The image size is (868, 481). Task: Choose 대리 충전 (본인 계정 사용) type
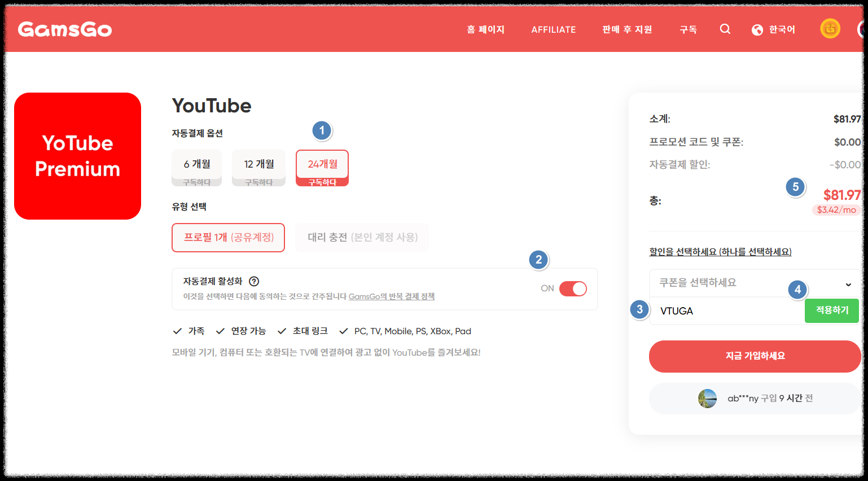click(362, 238)
